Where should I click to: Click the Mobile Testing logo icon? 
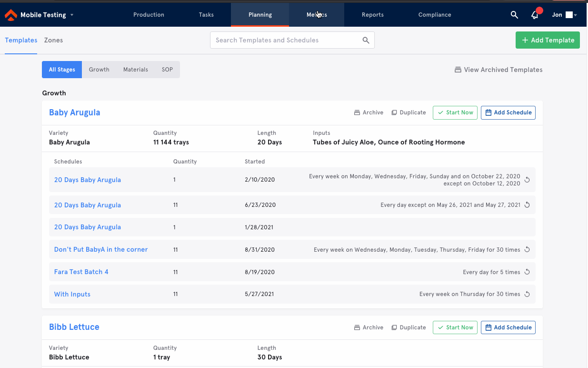tap(10, 15)
